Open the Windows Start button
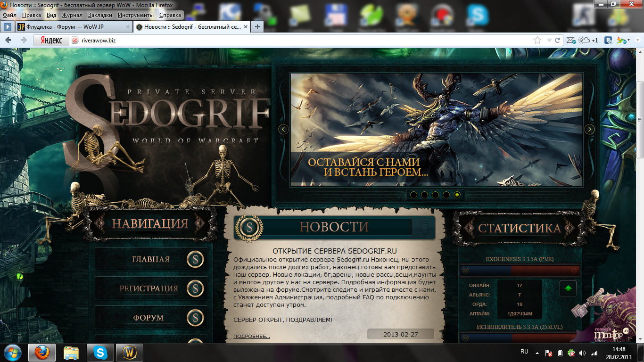Screen dimensions: 644x362 (12, 353)
